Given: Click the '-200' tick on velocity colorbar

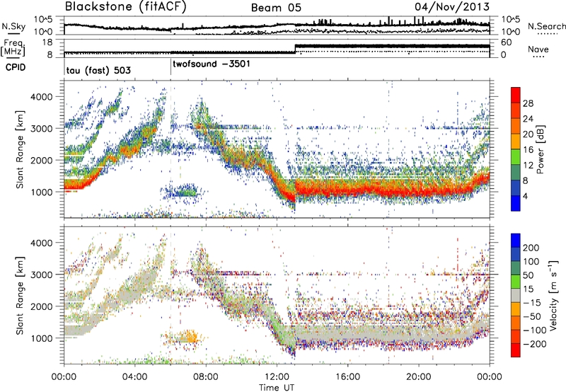Looking at the screenshot, I should pos(533,344).
